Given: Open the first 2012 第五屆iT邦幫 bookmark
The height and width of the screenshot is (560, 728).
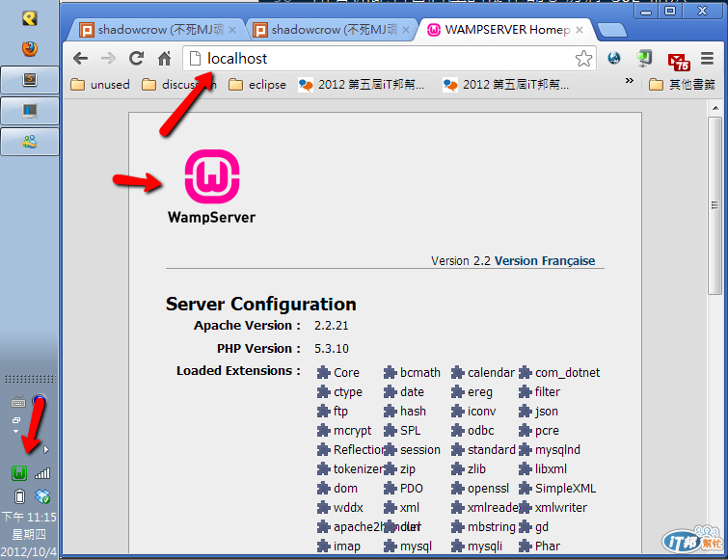Looking at the screenshot, I should (x=361, y=85).
